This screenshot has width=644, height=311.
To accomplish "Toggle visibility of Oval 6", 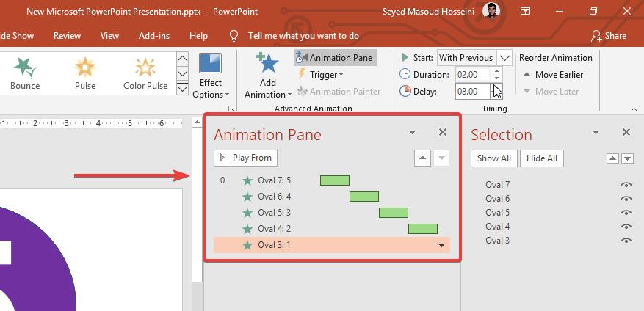I will [626, 199].
